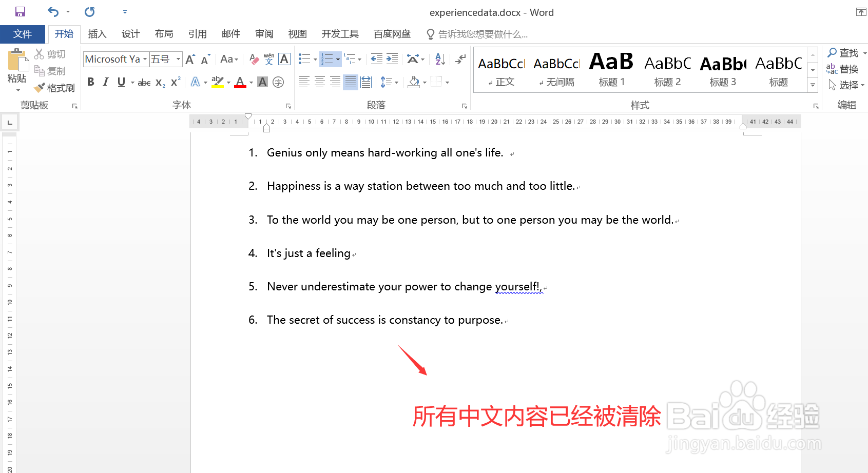Click the Redo/Repeat icon

coord(90,12)
